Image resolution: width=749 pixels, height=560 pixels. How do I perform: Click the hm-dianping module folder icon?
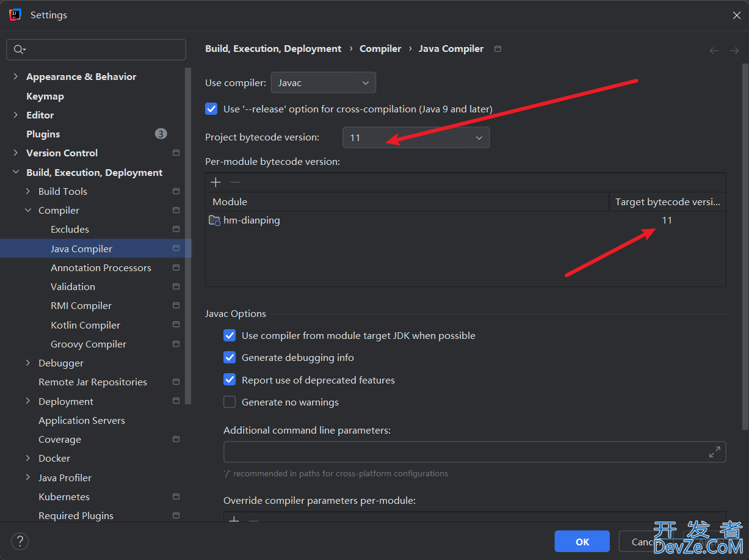pos(214,220)
